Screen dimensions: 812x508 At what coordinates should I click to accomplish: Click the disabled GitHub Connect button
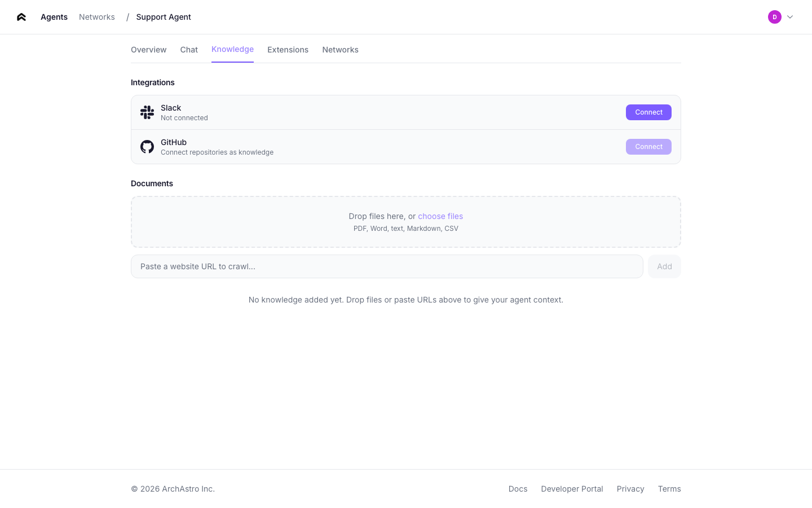648,146
